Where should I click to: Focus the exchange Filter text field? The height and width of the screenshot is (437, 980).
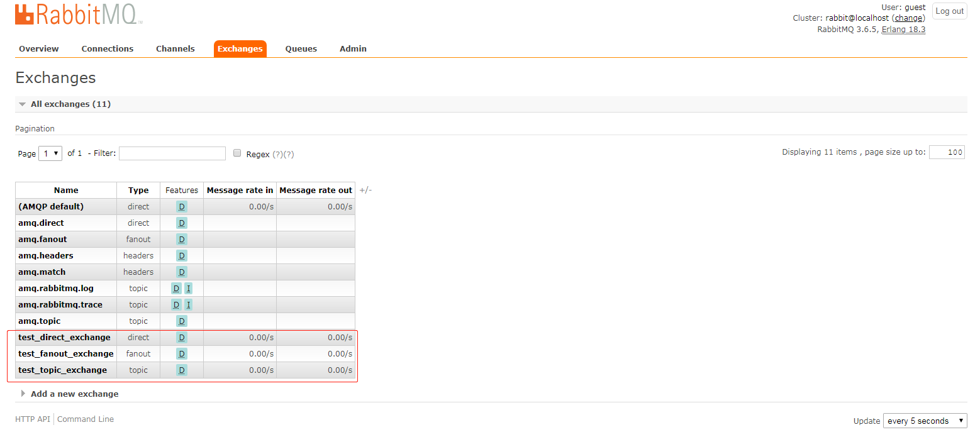(x=172, y=153)
